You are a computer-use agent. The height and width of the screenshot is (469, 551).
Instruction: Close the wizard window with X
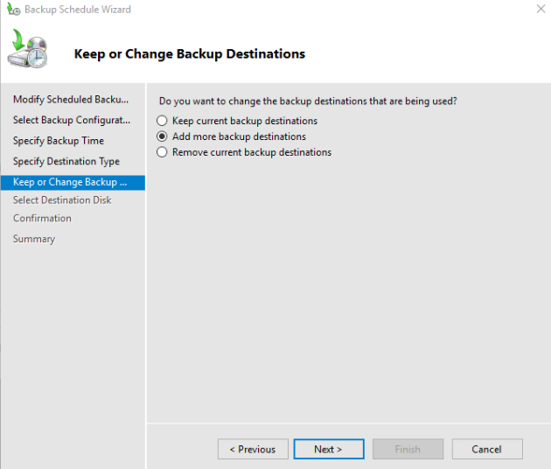(541, 9)
